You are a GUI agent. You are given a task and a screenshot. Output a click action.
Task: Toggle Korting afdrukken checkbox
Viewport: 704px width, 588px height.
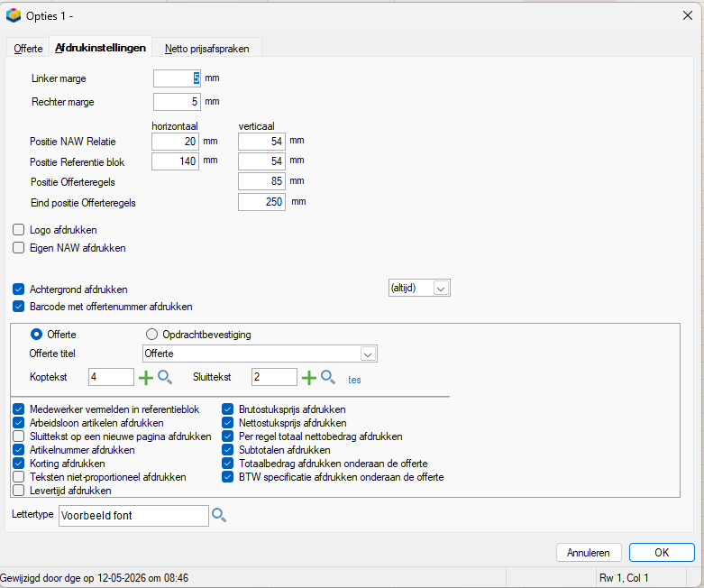click(x=18, y=464)
